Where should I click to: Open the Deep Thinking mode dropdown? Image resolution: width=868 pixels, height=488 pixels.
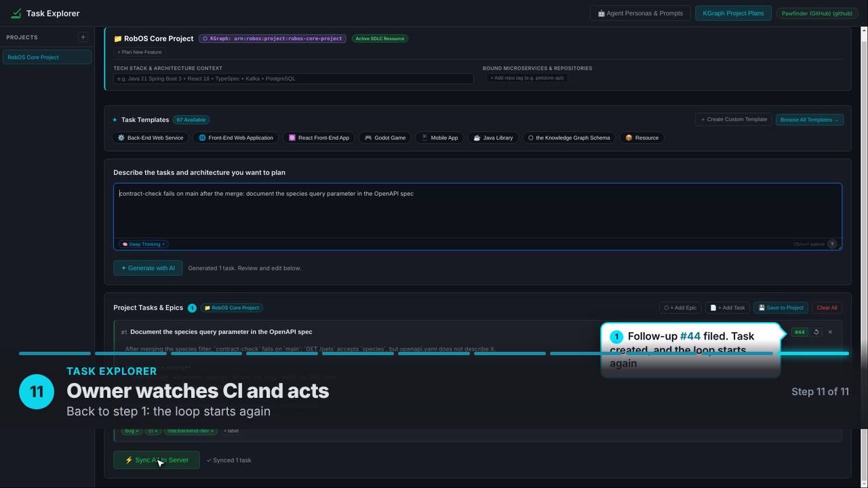[x=144, y=244]
